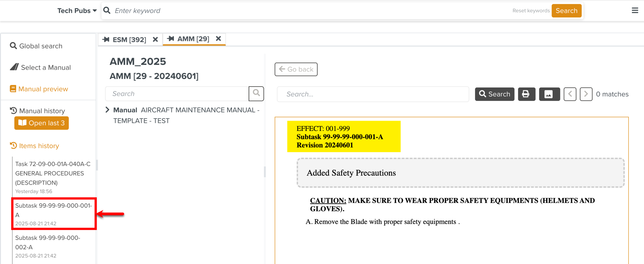Close the ESM [392] tab
Viewport: 644px width, 264px height.
coord(155,40)
